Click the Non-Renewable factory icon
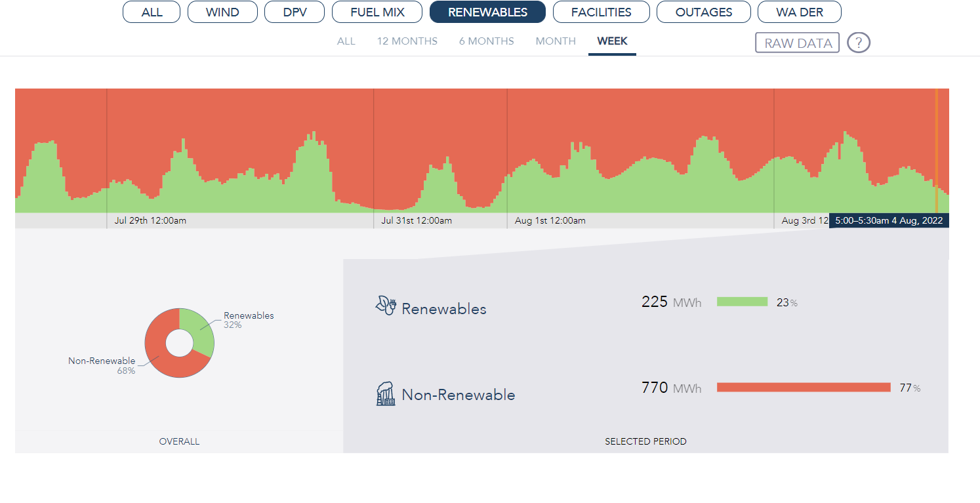This screenshot has width=980, height=503. [384, 392]
